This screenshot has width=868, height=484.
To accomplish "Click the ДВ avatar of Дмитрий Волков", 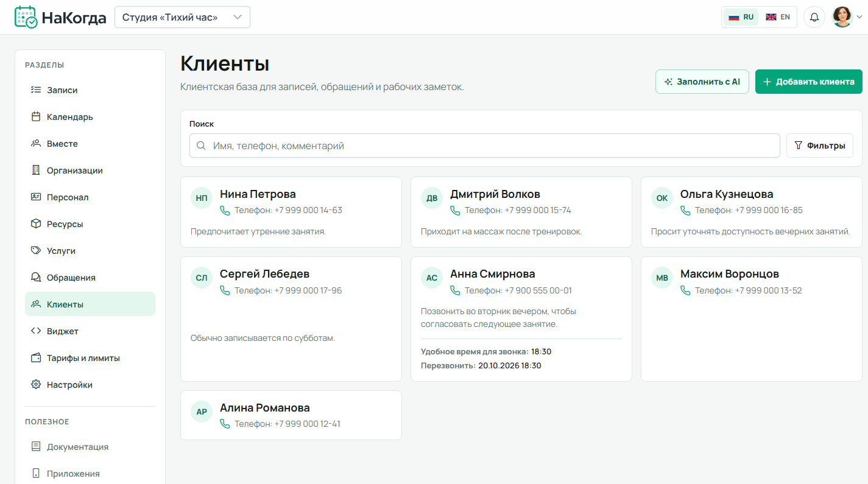I will click(x=432, y=198).
